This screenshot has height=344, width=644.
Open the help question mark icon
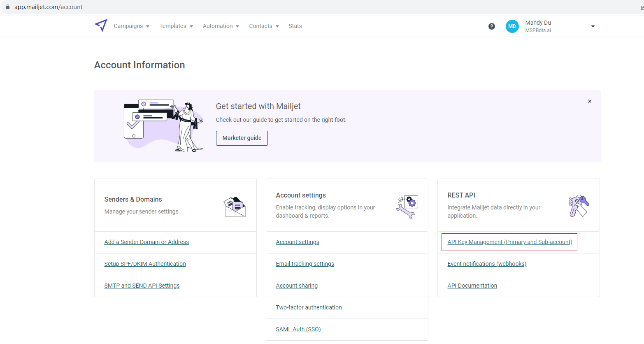pyautogui.click(x=491, y=26)
